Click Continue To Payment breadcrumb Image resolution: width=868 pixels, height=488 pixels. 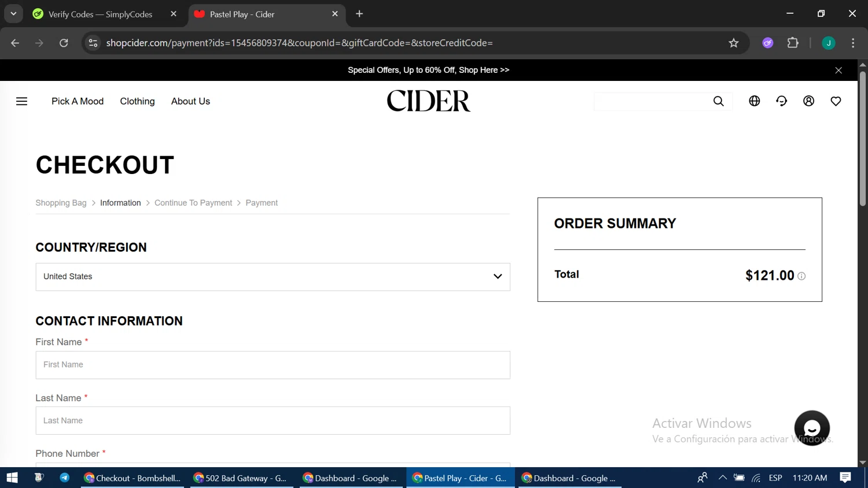(x=193, y=203)
